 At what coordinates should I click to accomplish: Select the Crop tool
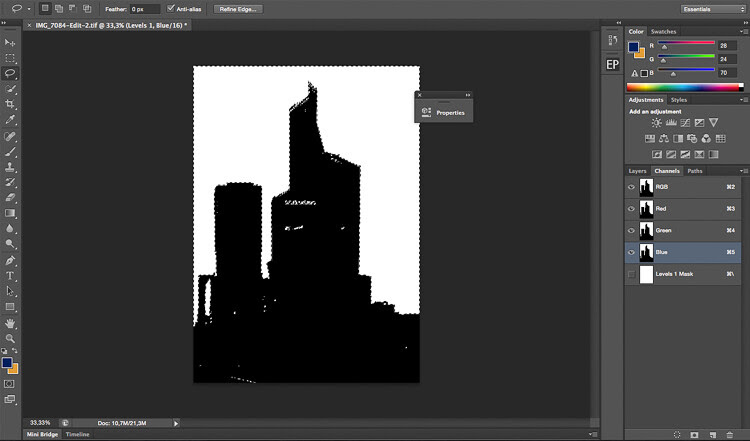tap(10, 104)
